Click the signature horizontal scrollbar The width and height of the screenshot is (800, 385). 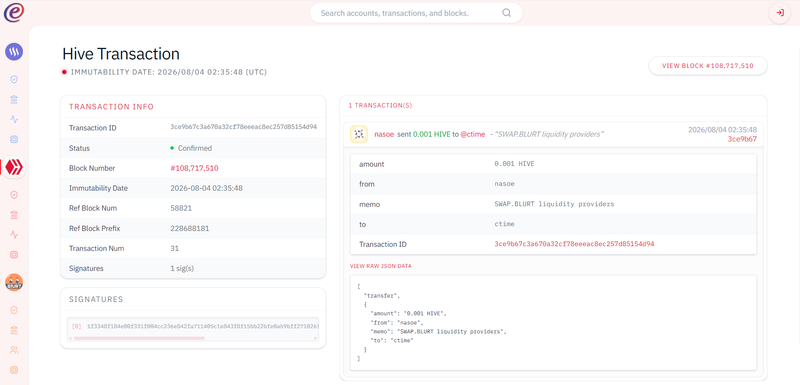pyautogui.click(x=139, y=338)
